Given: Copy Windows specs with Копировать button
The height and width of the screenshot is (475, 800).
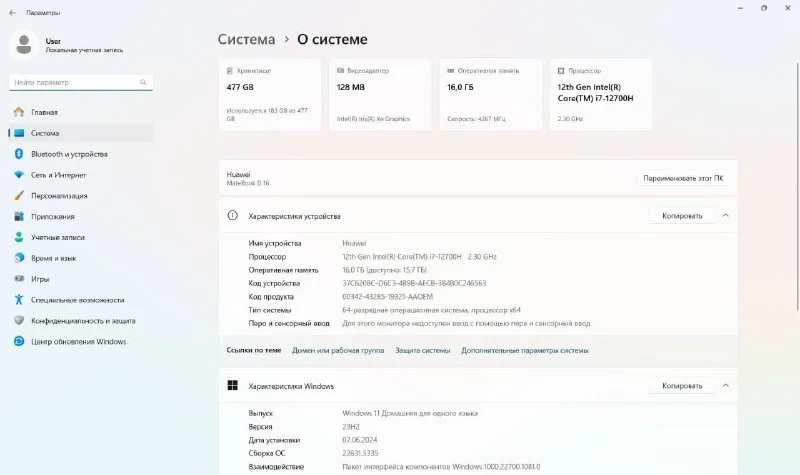Looking at the screenshot, I should (682, 386).
